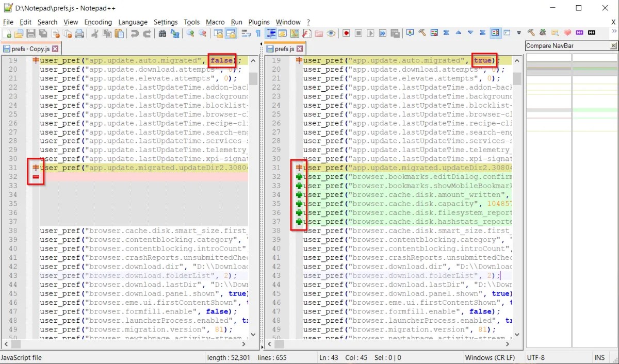Go to the previous difference
Image resolution: width=619 pixels, height=364 pixels.
459,33
